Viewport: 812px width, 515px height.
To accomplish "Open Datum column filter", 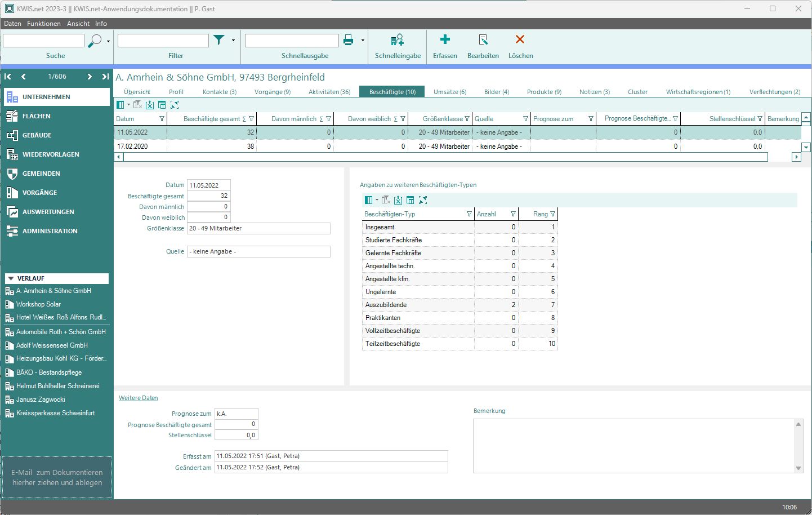I will [162, 119].
